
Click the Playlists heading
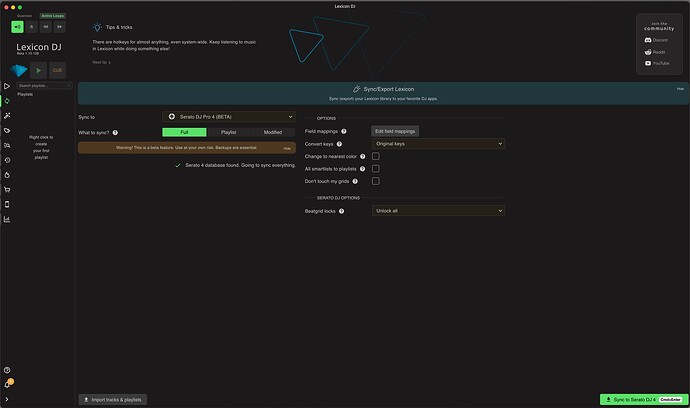pyautogui.click(x=25, y=94)
